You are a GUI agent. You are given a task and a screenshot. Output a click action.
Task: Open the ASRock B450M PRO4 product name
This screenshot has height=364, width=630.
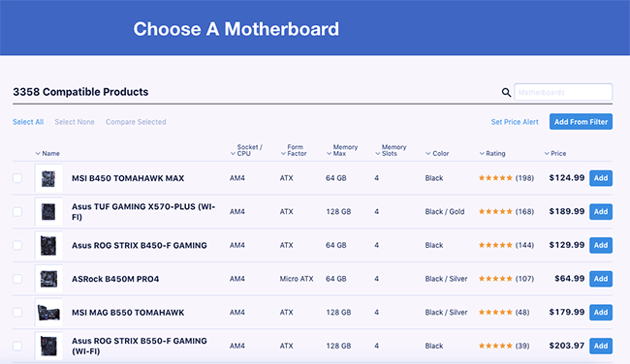115,279
